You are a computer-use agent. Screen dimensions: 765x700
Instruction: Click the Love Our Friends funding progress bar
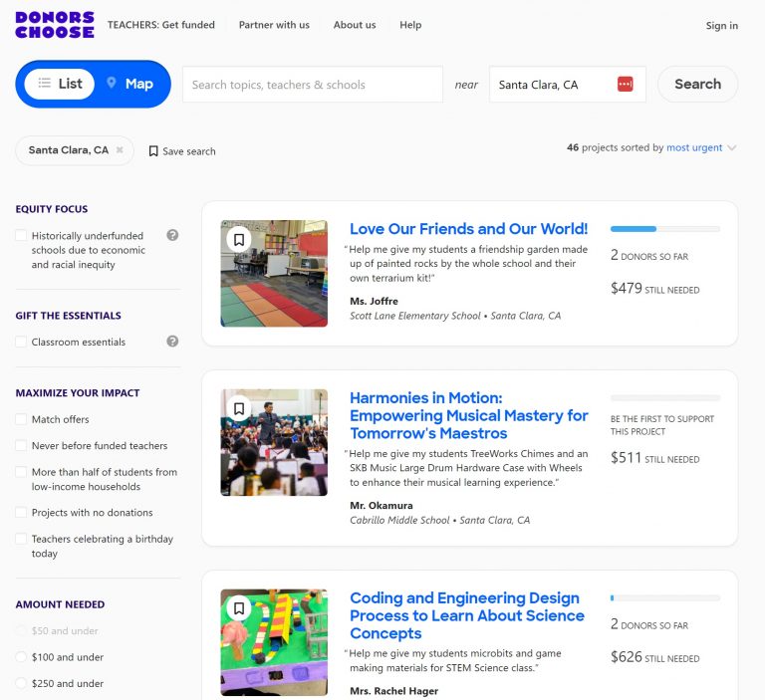(x=664, y=229)
